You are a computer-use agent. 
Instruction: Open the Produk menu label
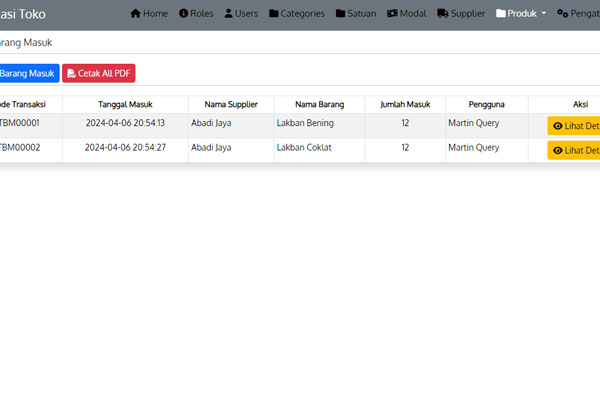[522, 13]
